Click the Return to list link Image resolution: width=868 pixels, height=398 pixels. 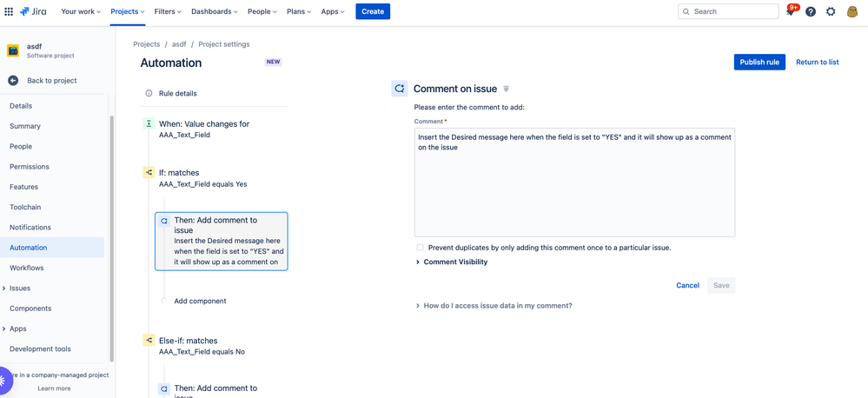(x=817, y=62)
